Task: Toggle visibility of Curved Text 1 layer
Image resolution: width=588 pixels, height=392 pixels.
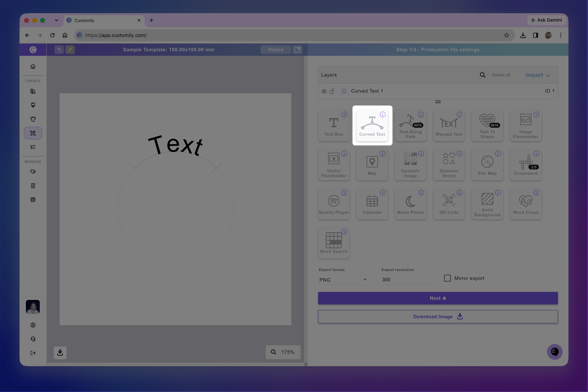Action: point(324,91)
